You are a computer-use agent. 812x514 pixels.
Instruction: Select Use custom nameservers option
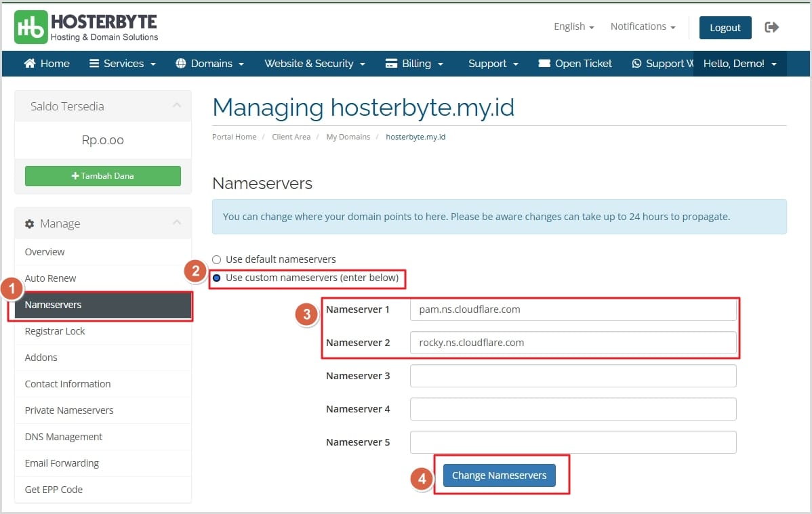tap(217, 278)
